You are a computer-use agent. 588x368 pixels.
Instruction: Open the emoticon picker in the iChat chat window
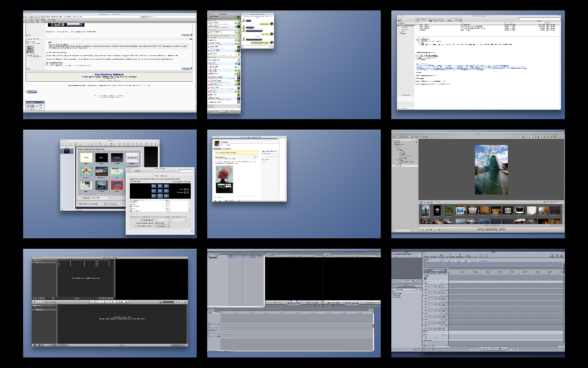[271, 47]
